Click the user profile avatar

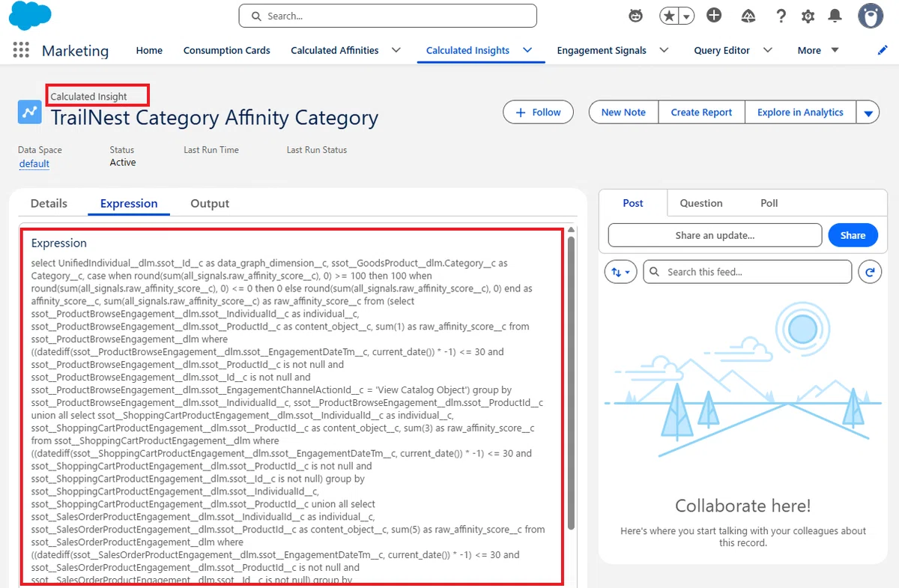[871, 16]
